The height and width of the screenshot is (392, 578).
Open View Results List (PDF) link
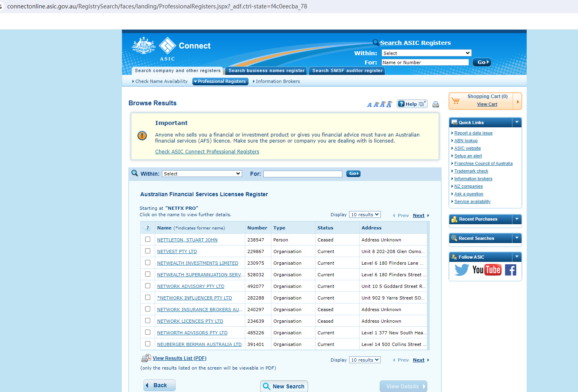(180, 358)
